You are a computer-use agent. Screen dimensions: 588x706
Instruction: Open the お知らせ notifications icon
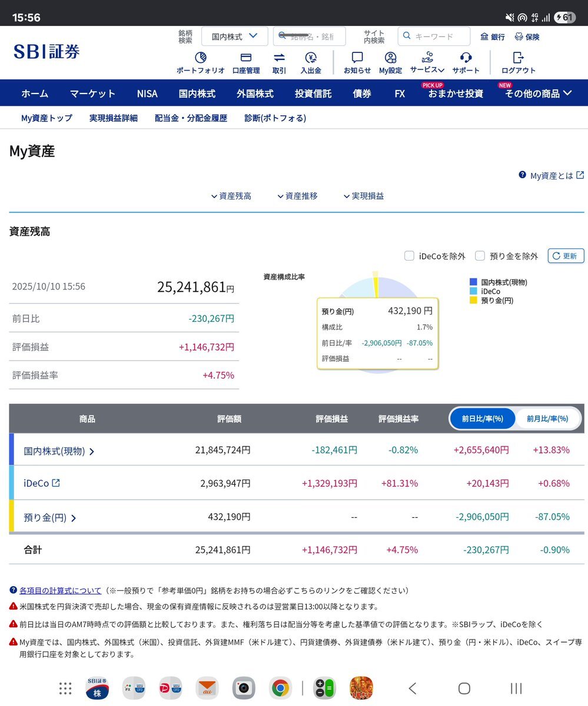coord(357,58)
